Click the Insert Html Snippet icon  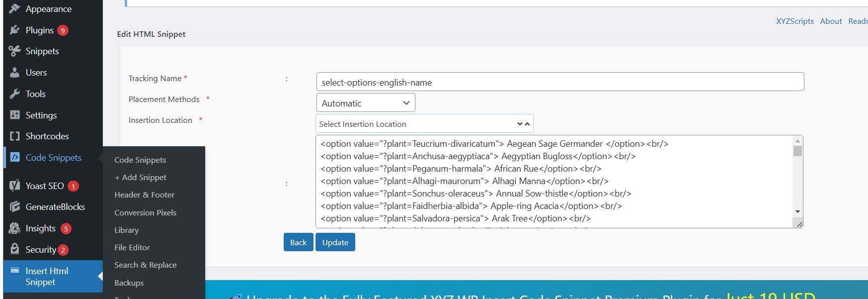pyautogui.click(x=15, y=271)
